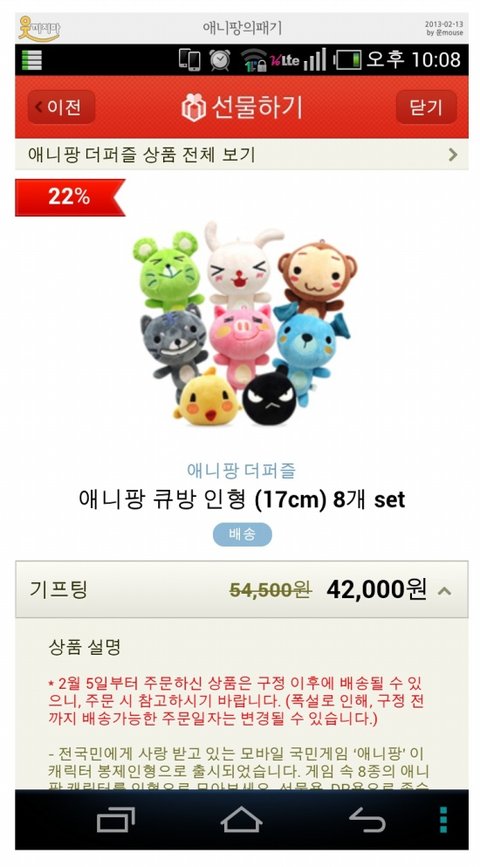
Task: Tap the 애니팡 더퍼즐 brand link
Action: 242,471
